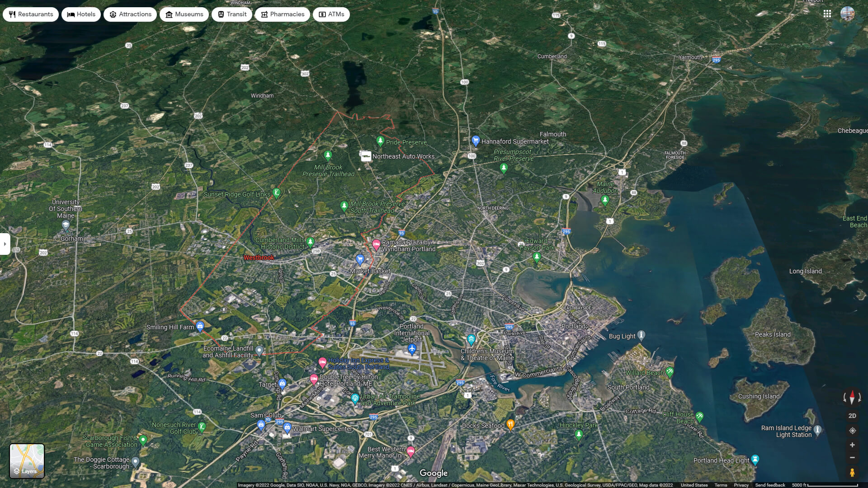Open the account profile avatar

click(847, 14)
